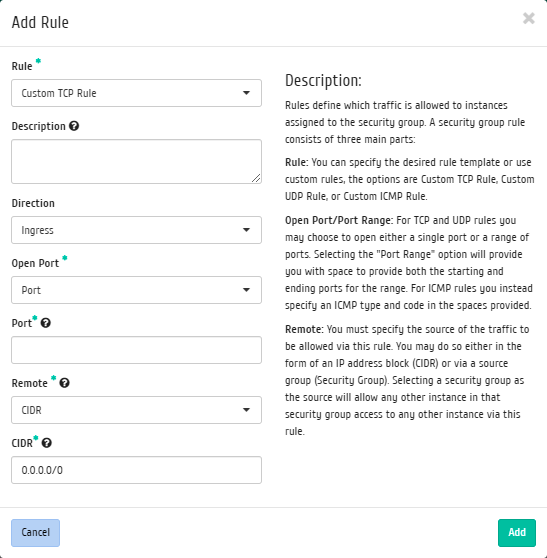Click the Remote help question-mark icon

(x=64, y=383)
